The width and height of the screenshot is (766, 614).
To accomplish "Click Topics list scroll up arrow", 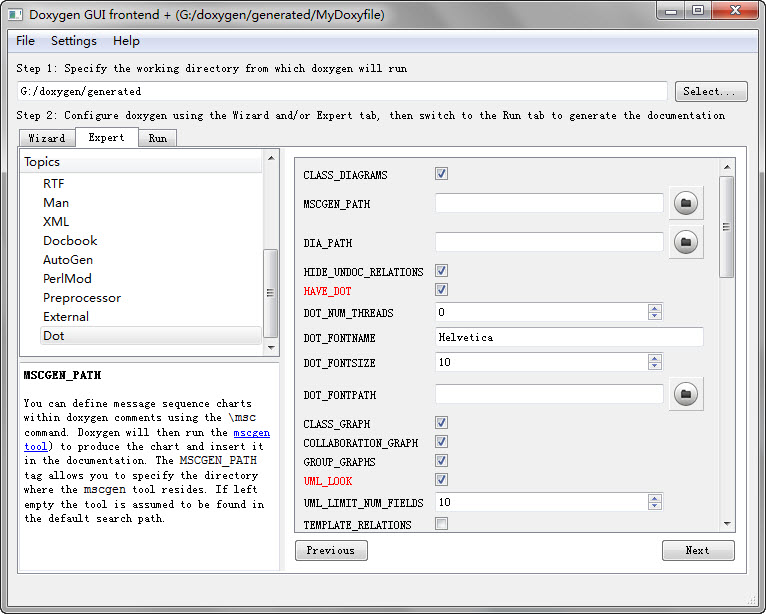I will [x=271, y=158].
